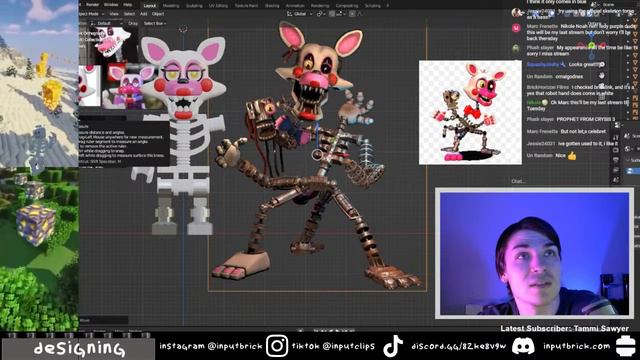Screen dimensions: 640x360
Task: Click the inputbrick.com link text
Action: 576,346
